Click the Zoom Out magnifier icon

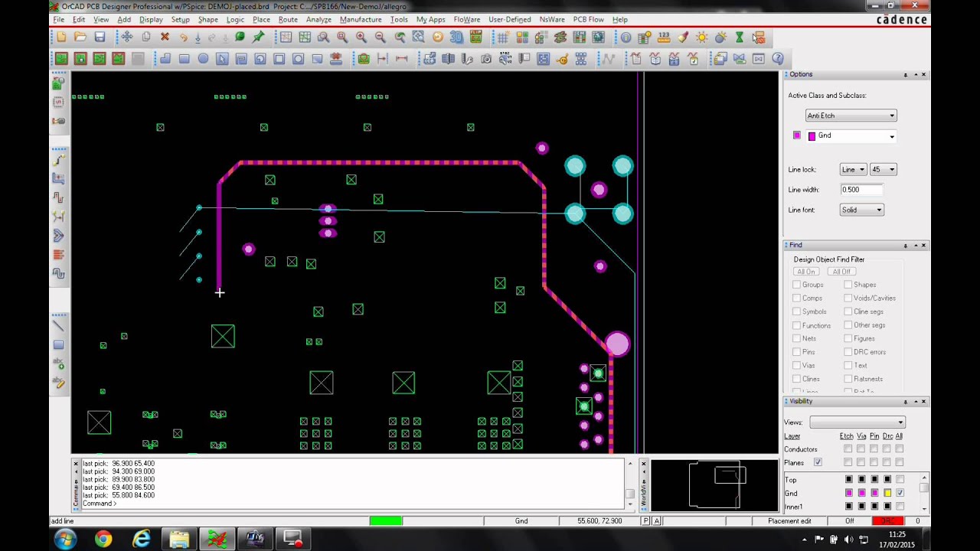coord(381,37)
